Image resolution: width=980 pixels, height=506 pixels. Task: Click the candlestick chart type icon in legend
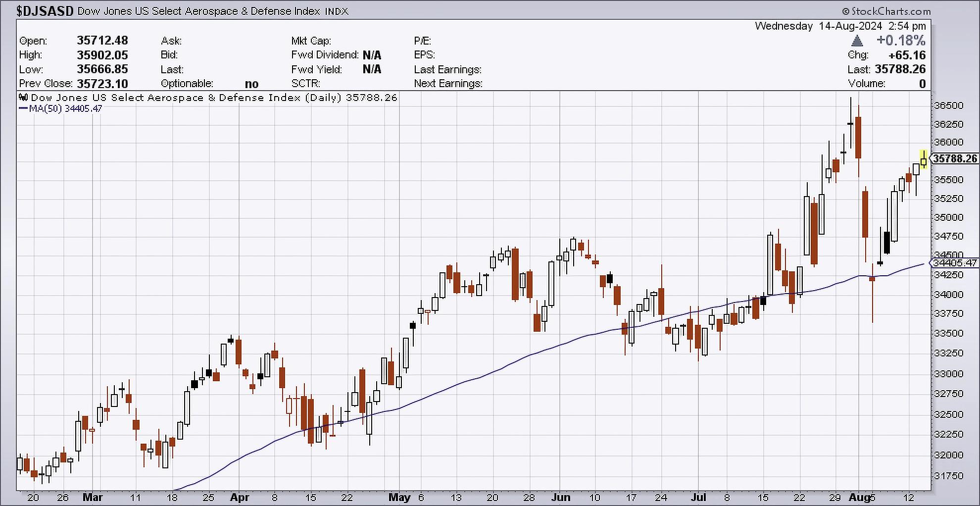pos(23,97)
